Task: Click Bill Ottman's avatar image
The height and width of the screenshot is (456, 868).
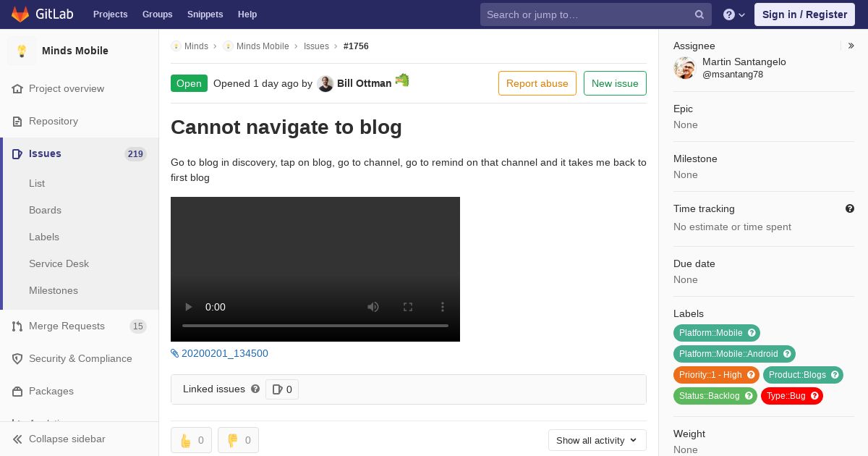Action: coord(325,83)
